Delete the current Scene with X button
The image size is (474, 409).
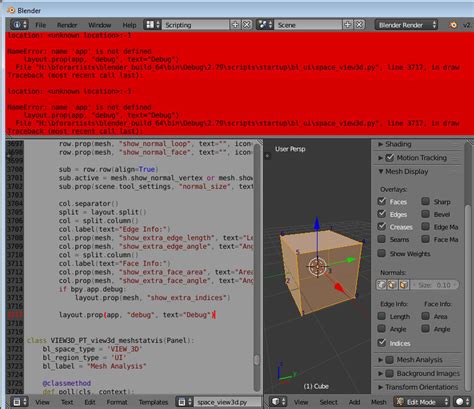coord(359,25)
